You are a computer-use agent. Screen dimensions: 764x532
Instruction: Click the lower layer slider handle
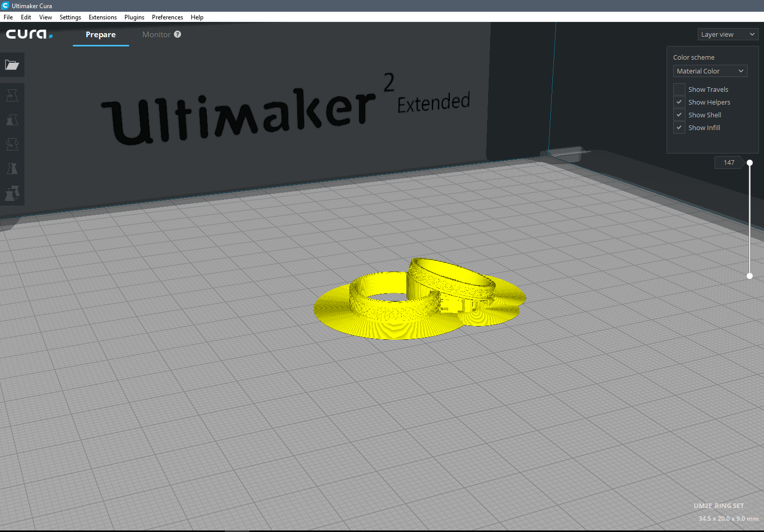pos(750,276)
